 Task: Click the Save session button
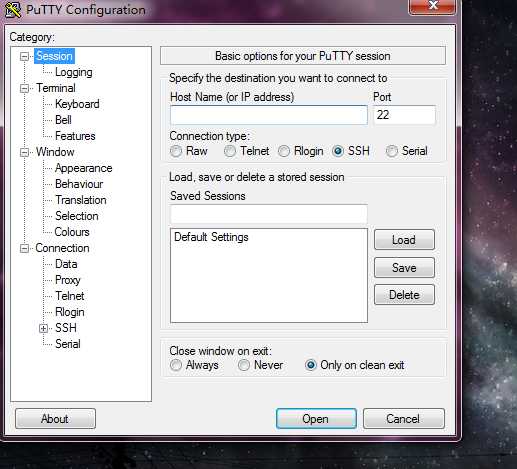(x=404, y=268)
